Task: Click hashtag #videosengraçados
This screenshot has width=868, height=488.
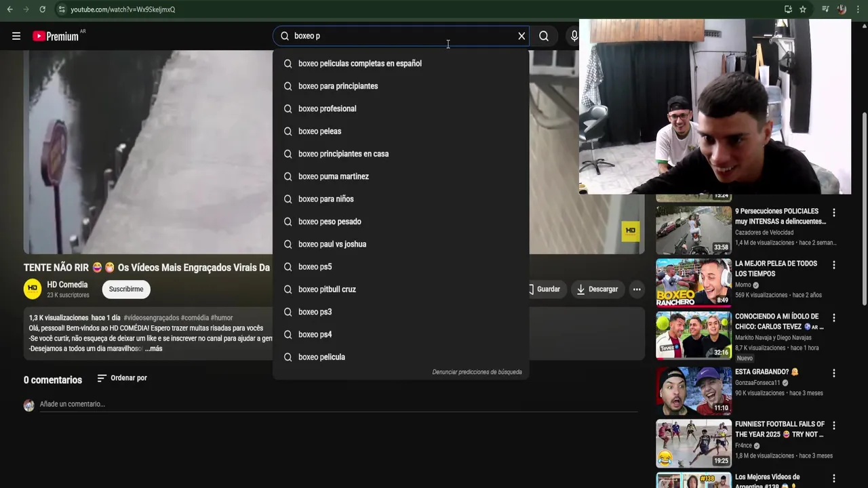Action: point(151,318)
